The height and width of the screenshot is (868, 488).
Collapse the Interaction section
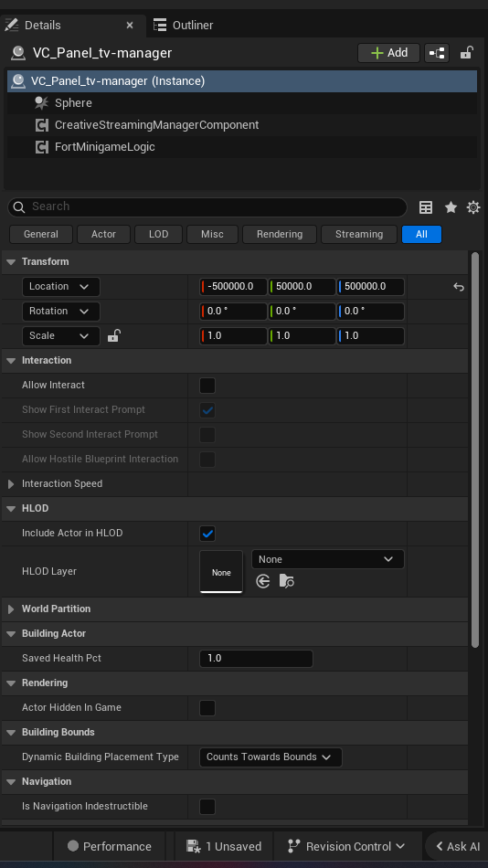coord(11,360)
